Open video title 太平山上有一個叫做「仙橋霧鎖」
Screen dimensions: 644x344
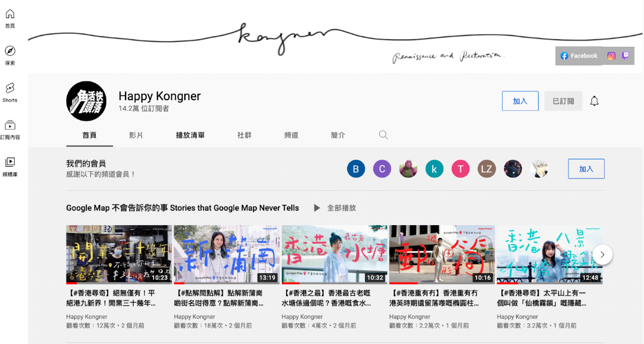click(x=541, y=298)
